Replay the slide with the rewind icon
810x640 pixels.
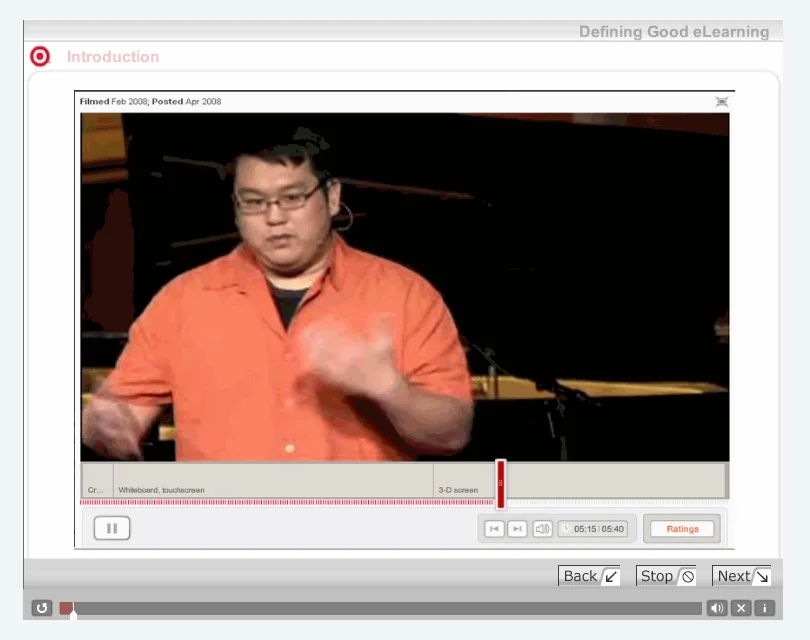(x=42, y=608)
